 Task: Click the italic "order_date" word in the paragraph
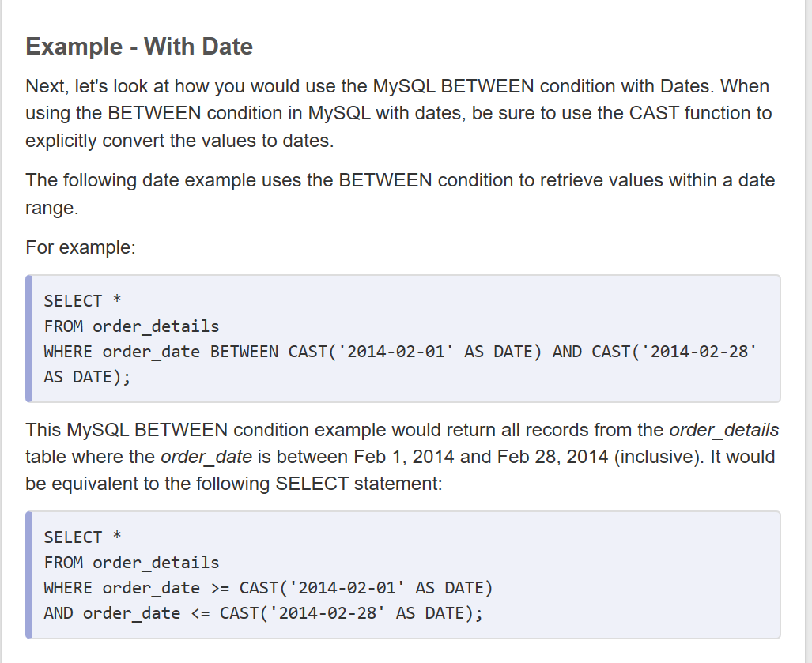(x=206, y=457)
